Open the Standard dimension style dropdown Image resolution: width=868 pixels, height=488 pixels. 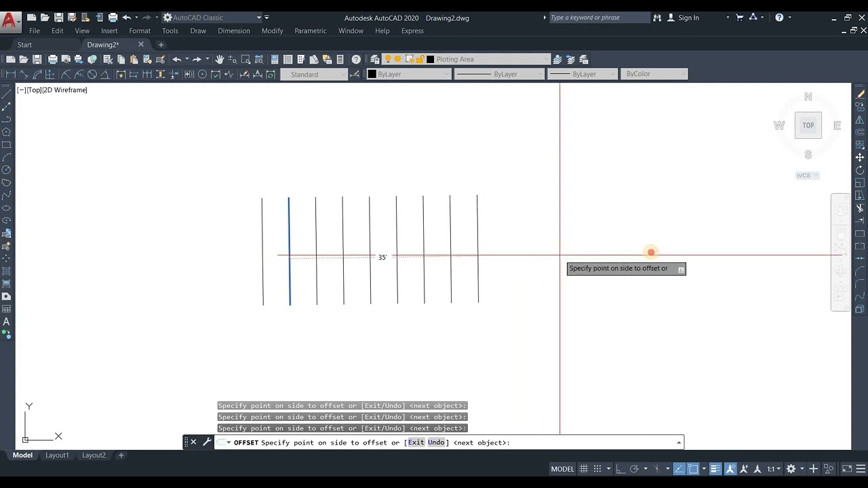pyautogui.click(x=314, y=74)
